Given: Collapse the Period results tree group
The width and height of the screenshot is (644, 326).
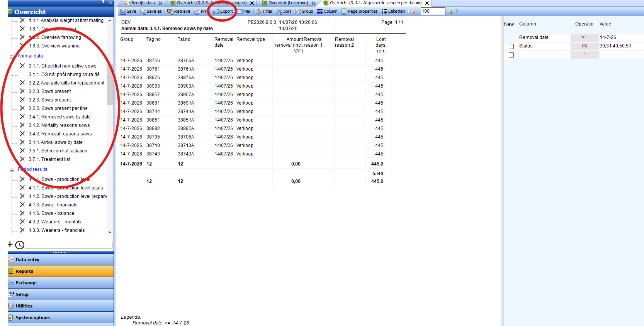Looking at the screenshot, I should (12, 170).
